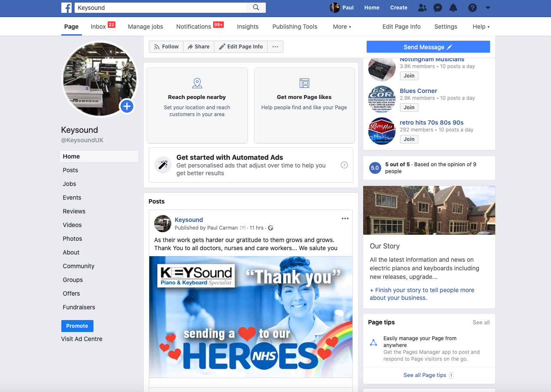Screen dimensions: 551x392
Task: Join the Blues Corner group
Action: click(x=409, y=108)
